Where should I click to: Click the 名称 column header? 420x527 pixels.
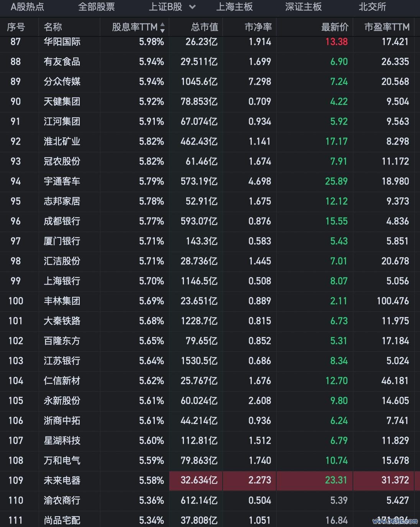tap(53, 27)
